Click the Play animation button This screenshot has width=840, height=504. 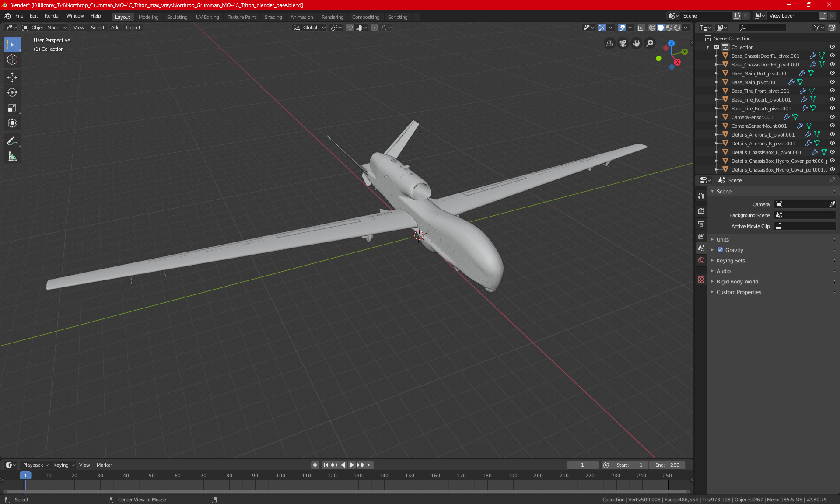coord(351,465)
